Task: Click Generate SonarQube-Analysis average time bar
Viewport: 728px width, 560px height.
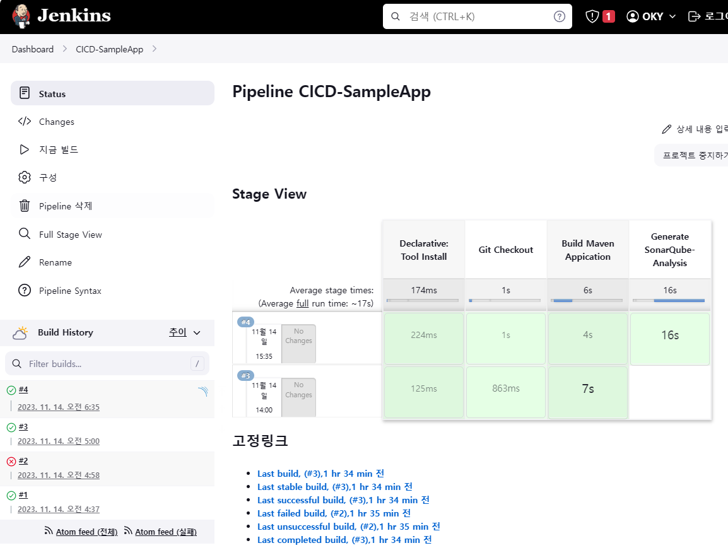Action: [669, 300]
